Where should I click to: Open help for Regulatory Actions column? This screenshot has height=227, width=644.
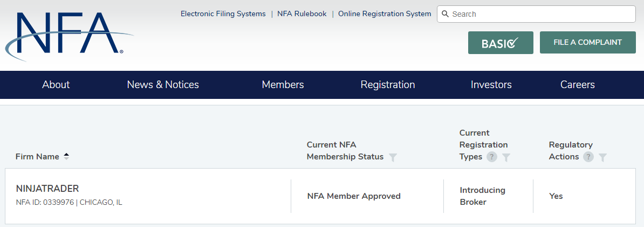tap(588, 157)
